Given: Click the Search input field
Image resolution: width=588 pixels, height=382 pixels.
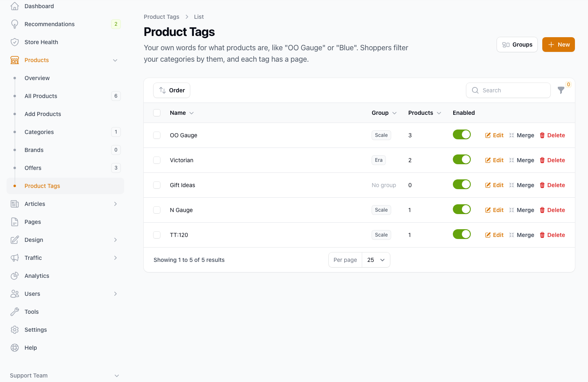Looking at the screenshot, I should [508, 90].
